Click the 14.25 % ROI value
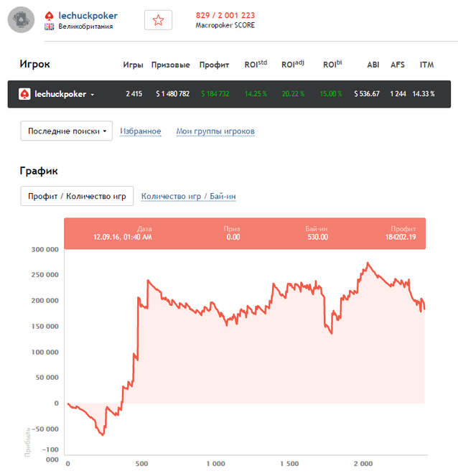 click(256, 94)
